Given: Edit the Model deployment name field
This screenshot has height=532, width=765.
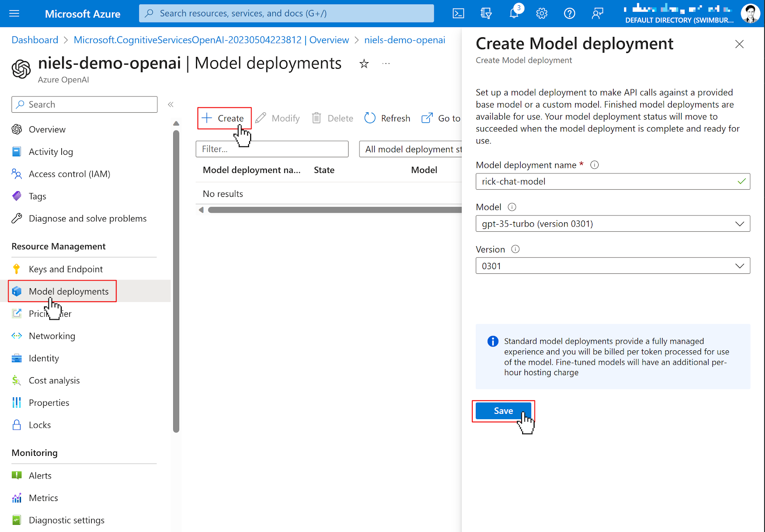Looking at the screenshot, I should pyautogui.click(x=613, y=182).
